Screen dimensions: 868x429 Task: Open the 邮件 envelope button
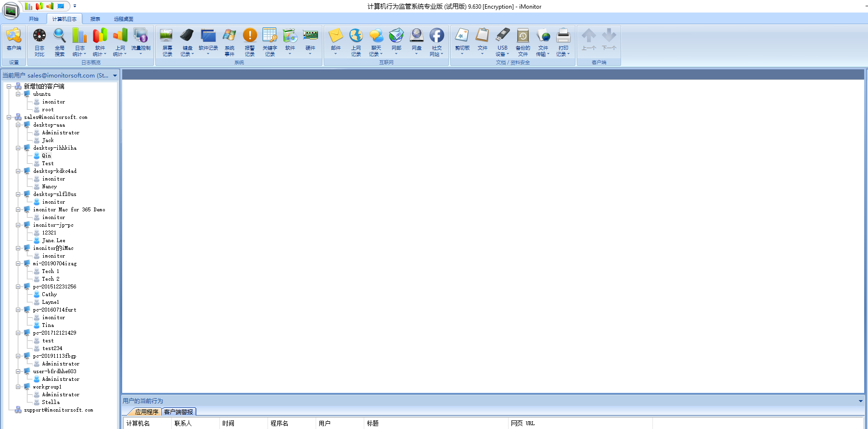336,42
